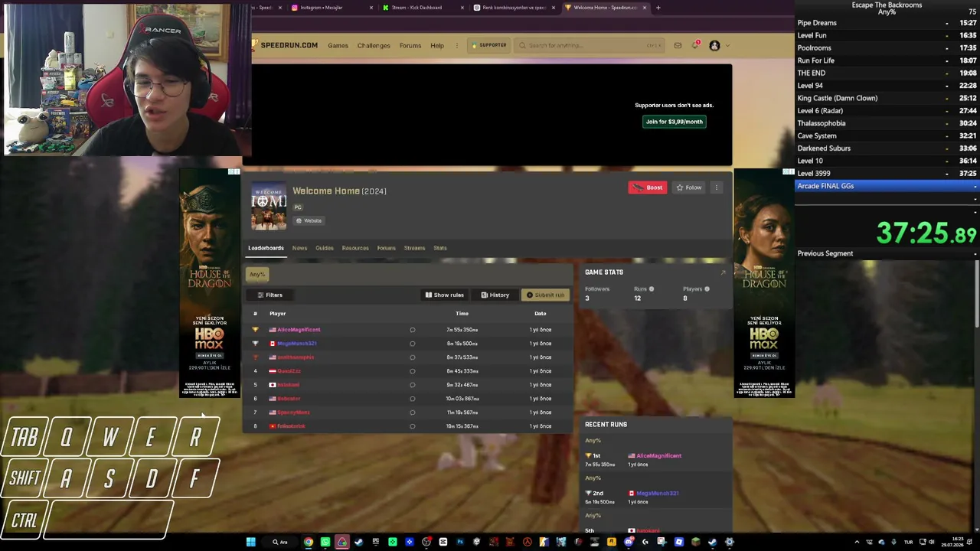Open the Challenges menu
This screenshot has height=551, width=980.
[374, 46]
